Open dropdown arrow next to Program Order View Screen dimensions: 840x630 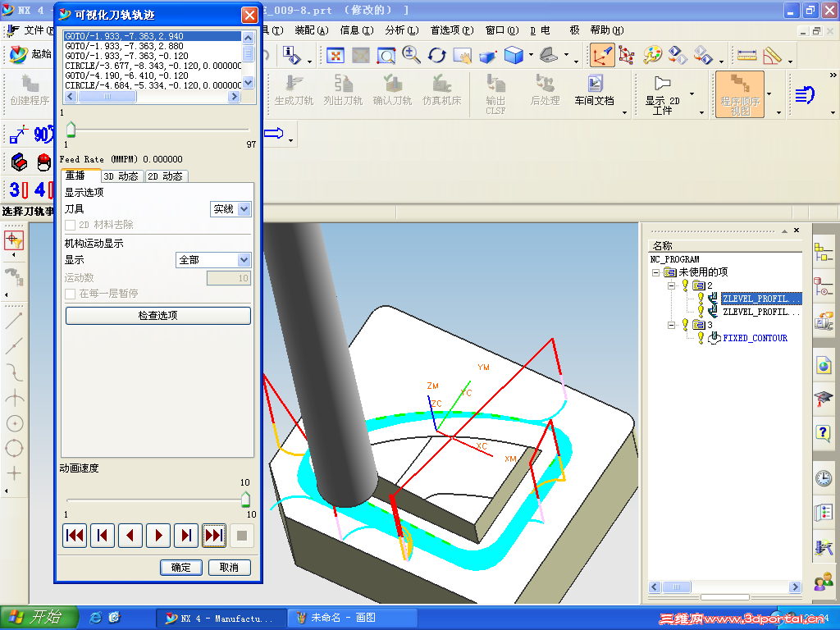[769, 94]
